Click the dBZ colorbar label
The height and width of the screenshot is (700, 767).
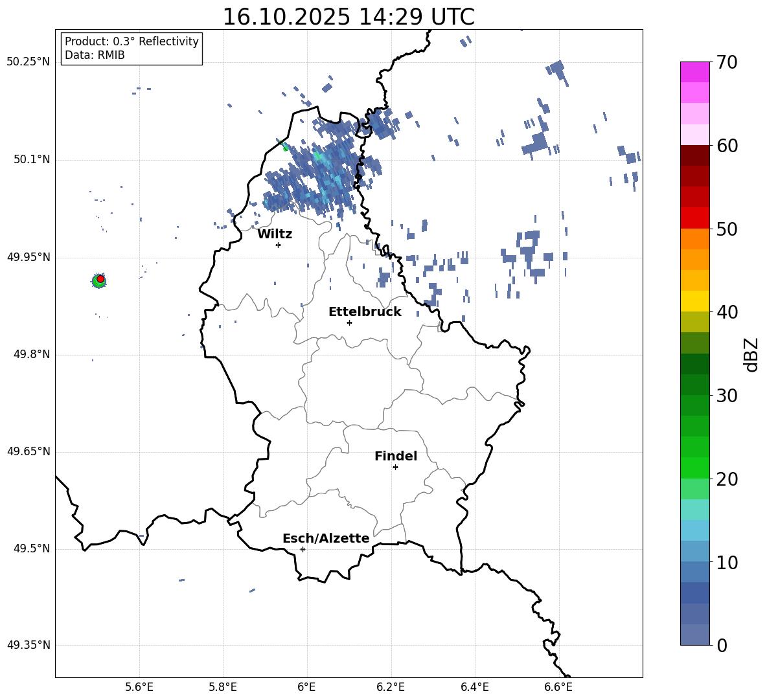pos(752,354)
